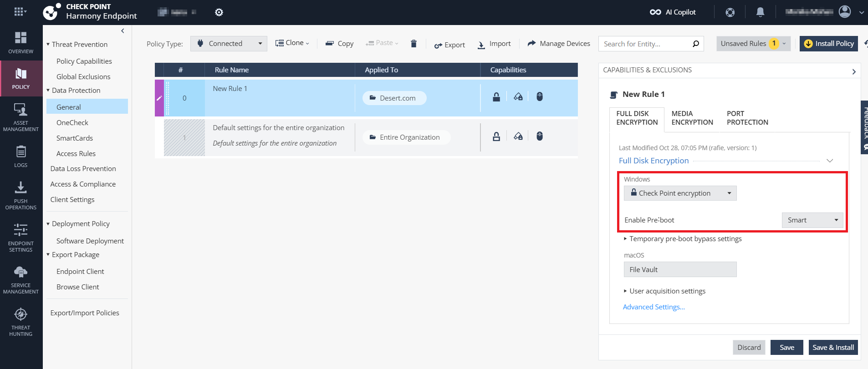This screenshot has width=868, height=369.
Task: Import policy rules
Action: point(494,44)
